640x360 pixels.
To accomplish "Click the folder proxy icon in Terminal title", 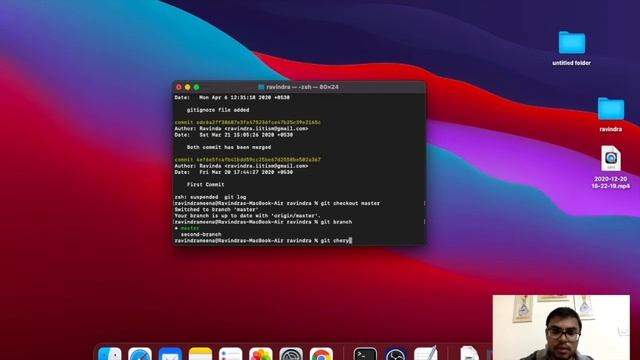I will pos(261,87).
